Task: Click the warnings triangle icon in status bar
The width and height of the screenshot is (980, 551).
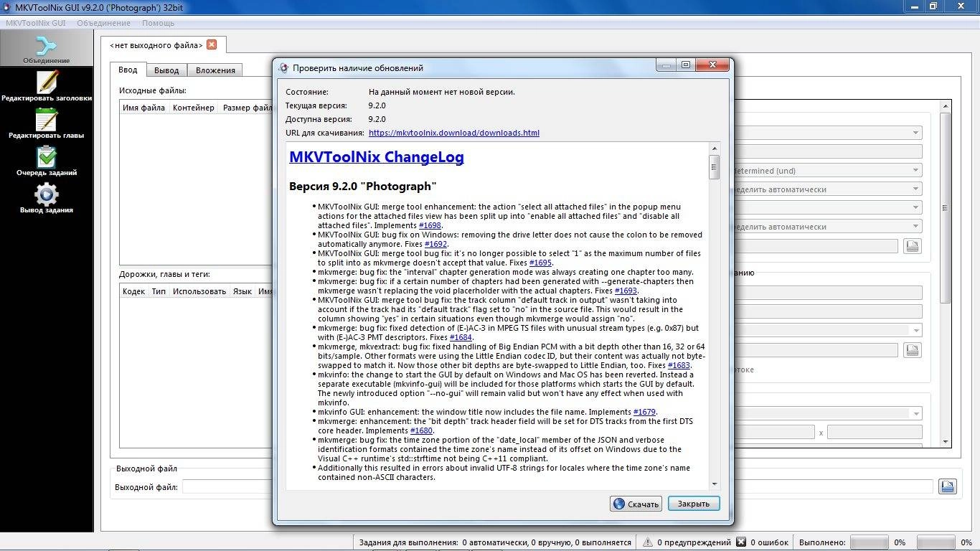Action: 648,542
